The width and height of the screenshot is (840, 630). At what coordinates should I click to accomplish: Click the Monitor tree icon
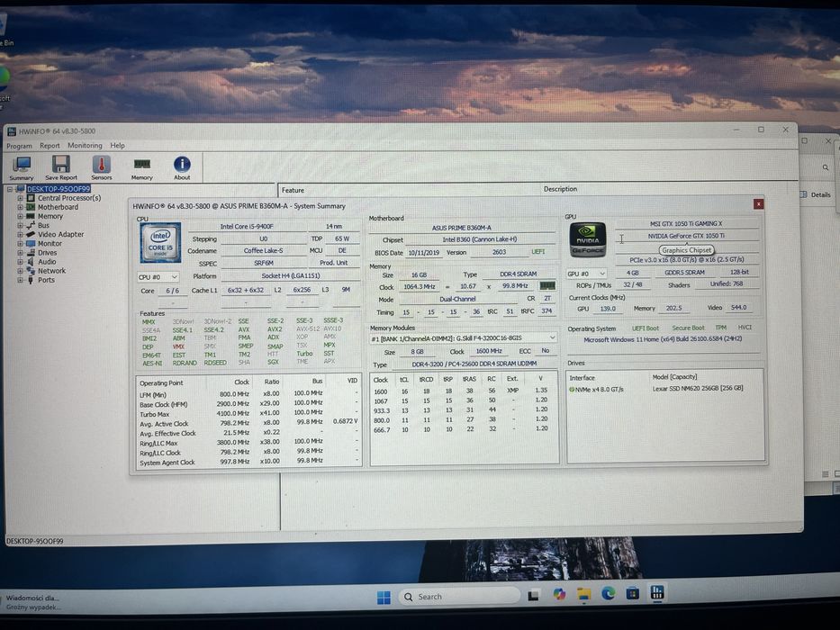click(31, 243)
